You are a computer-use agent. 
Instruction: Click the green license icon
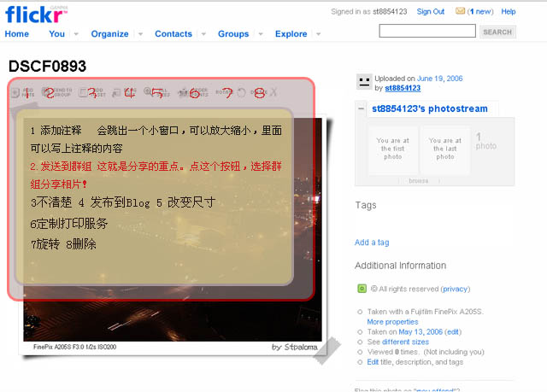(362, 289)
